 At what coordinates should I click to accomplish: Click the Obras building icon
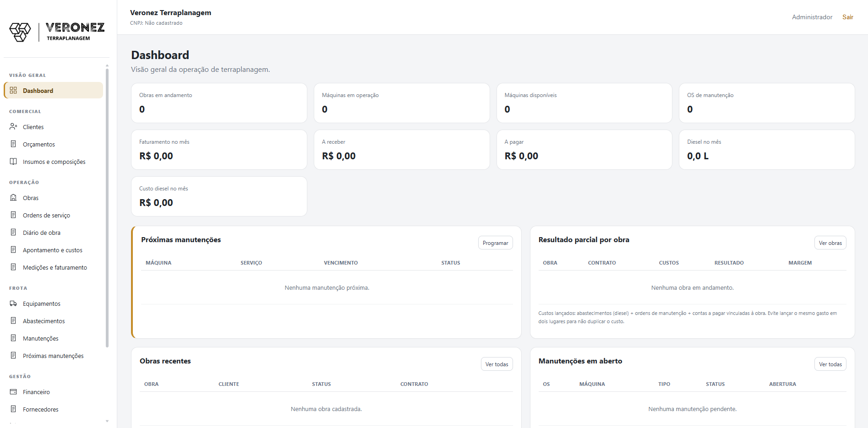pos(13,198)
